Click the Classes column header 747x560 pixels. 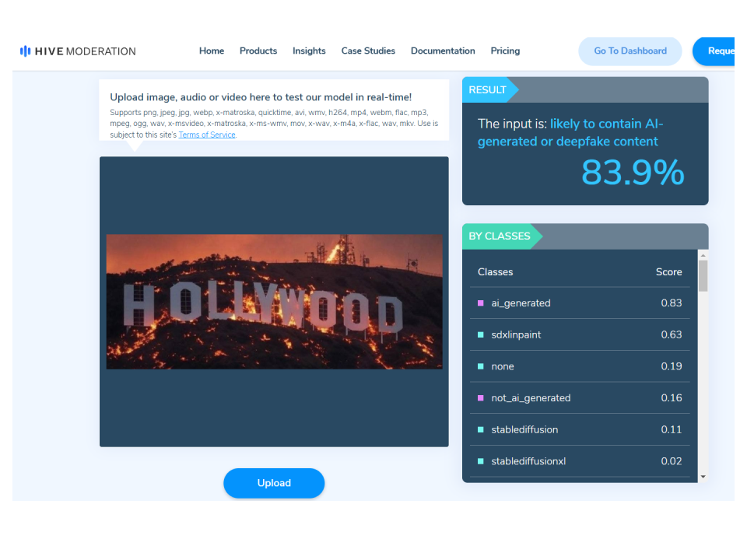coord(496,272)
